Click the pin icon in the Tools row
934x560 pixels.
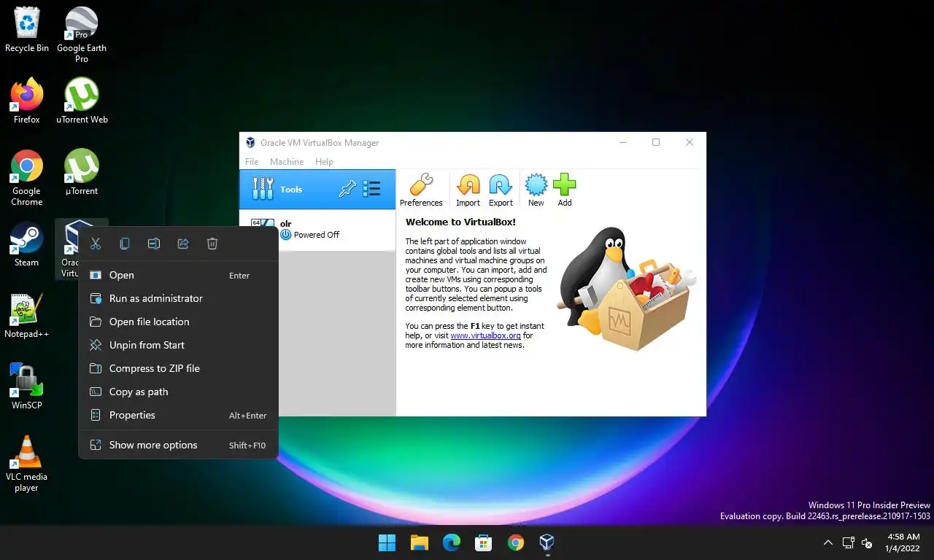pyautogui.click(x=348, y=189)
